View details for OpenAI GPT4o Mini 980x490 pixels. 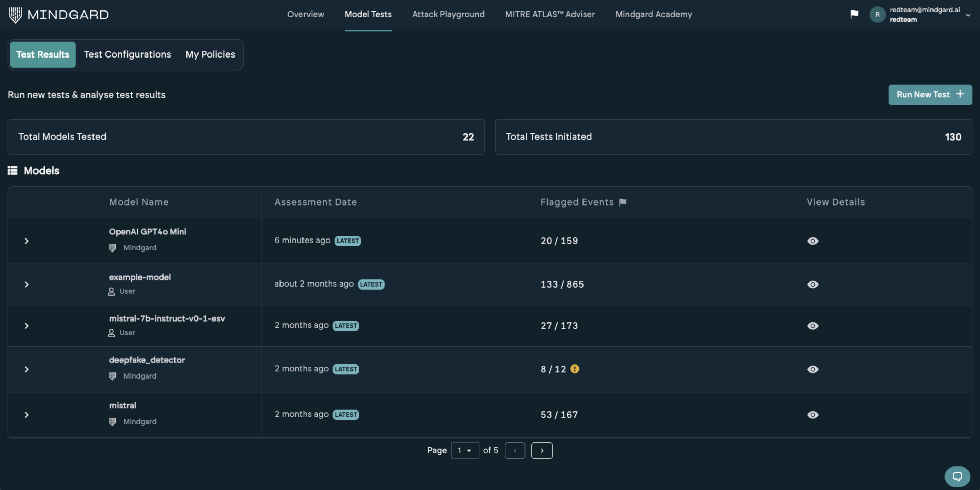coord(813,241)
